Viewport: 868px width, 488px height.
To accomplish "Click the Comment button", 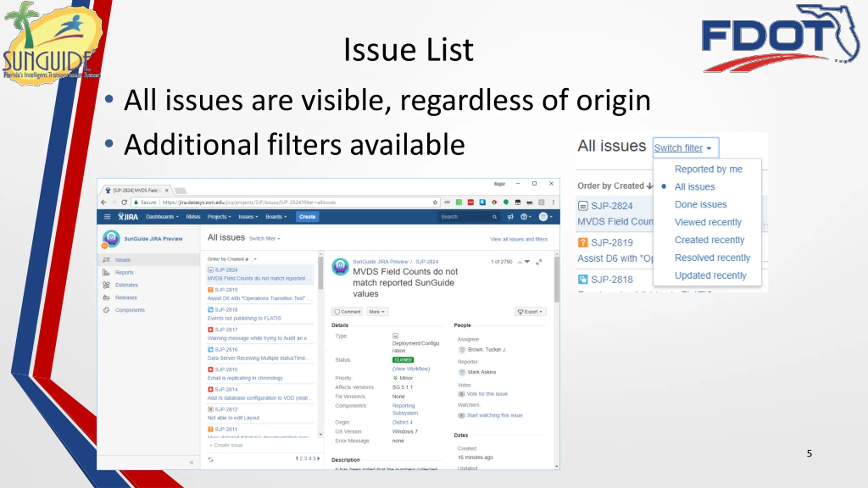I will pyautogui.click(x=347, y=312).
